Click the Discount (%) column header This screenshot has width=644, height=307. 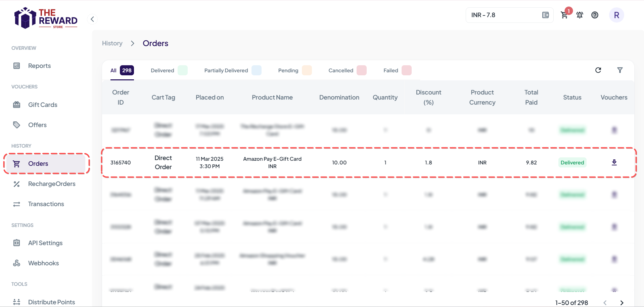428,97
